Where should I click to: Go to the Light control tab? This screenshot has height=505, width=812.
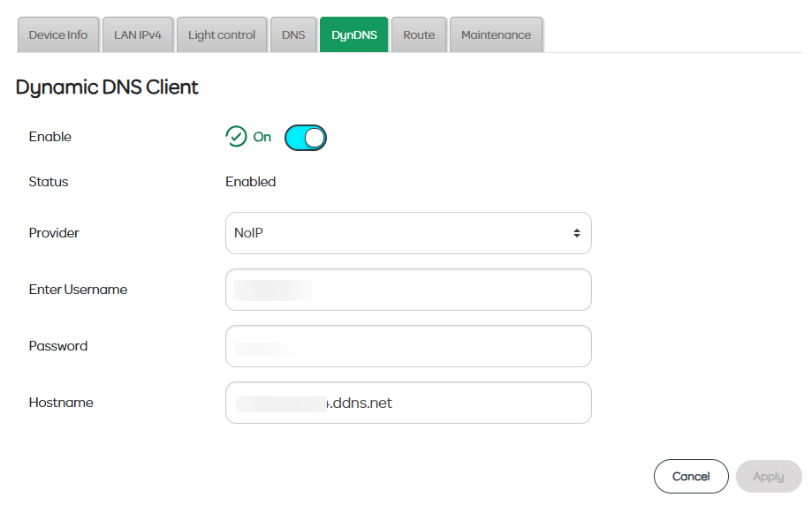point(222,35)
